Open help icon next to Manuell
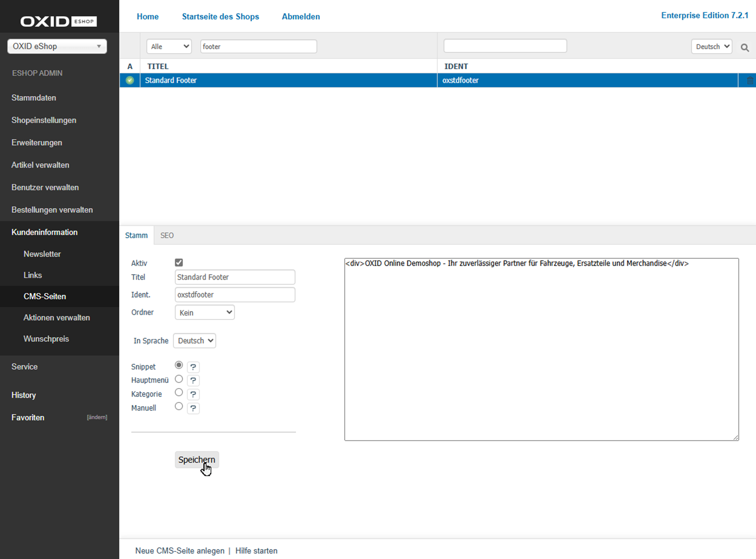 click(x=193, y=408)
